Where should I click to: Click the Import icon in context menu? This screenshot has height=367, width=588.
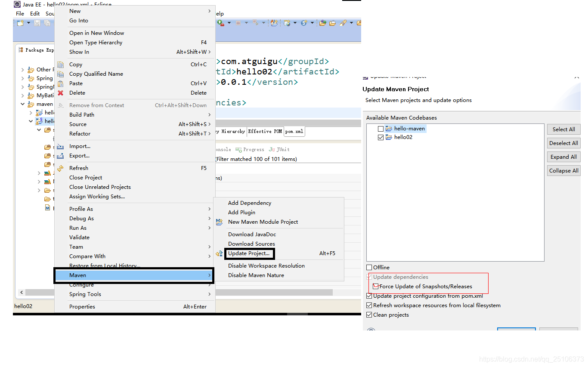click(x=61, y=146)
